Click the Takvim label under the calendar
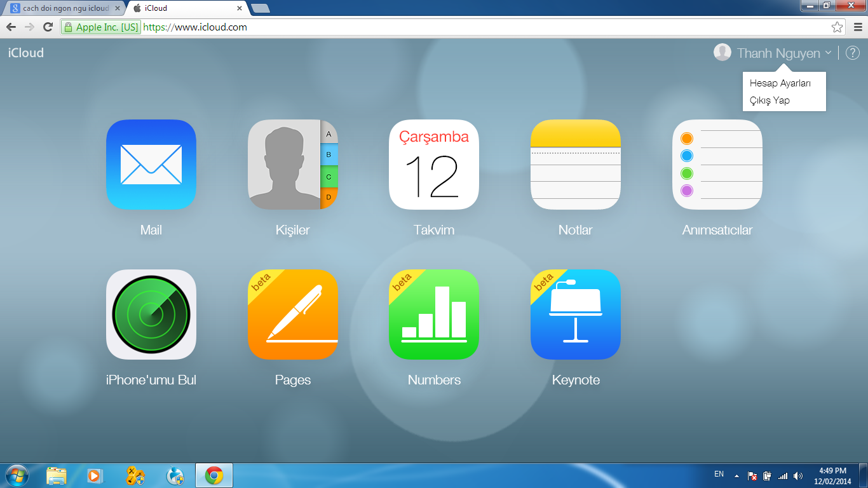 coord(434,230)
